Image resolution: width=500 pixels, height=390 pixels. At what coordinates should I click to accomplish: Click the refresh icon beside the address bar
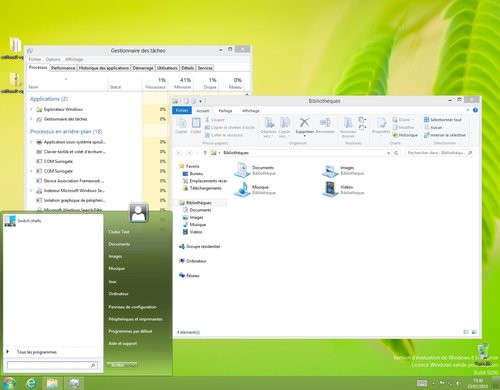[396, 153]
